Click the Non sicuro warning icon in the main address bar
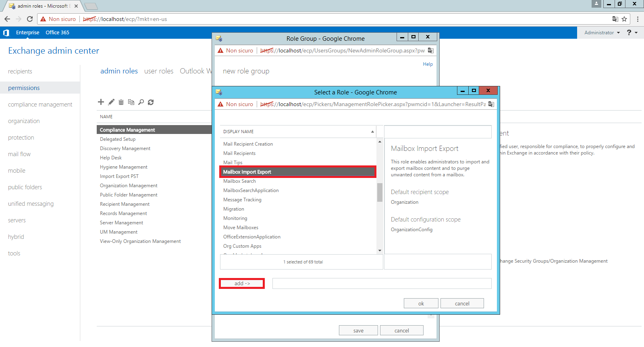Image resolution: width=644 pixels, height=347 pixels. [43, 19]
